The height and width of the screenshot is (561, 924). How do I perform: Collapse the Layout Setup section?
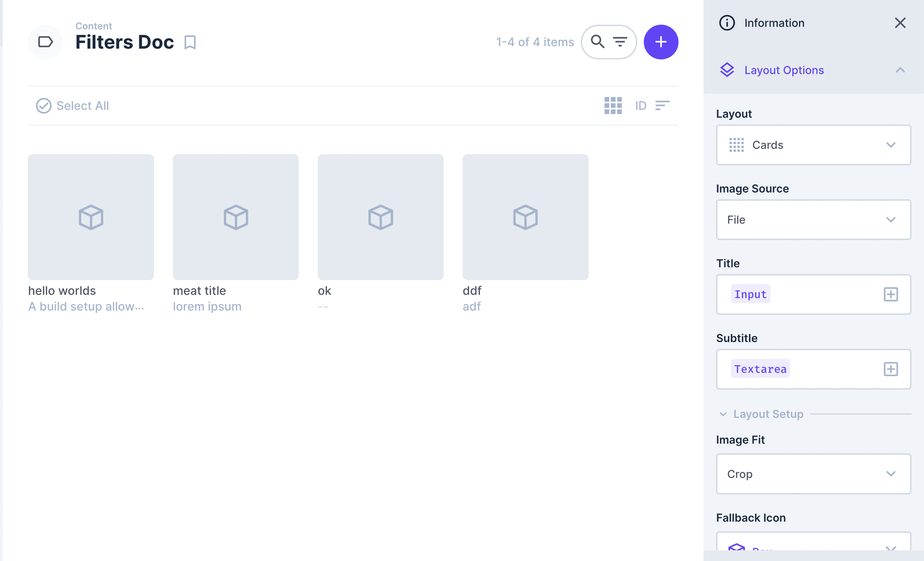(x=723, y=414)
